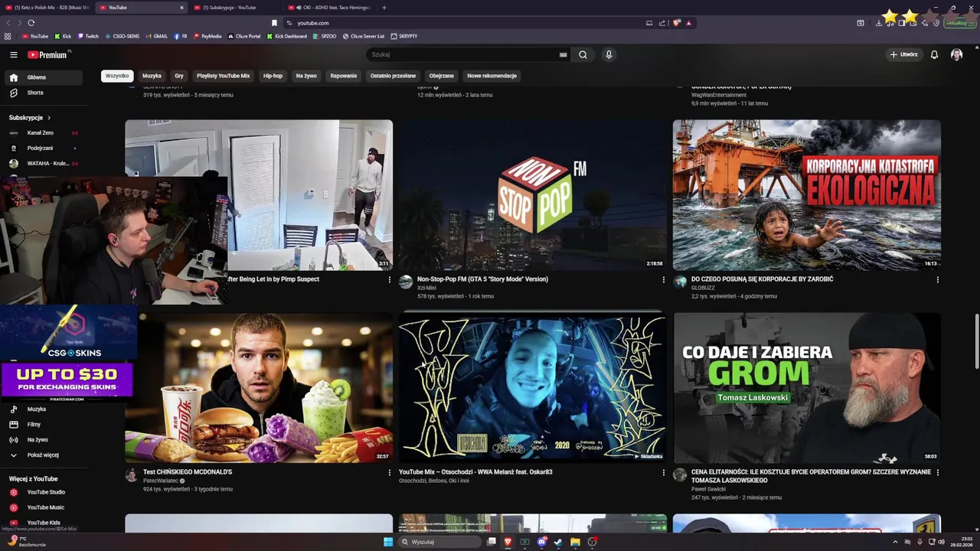This screenshot has width=980, height=551.
Task: Select the Rapowanie filter chip
Action: click(344, 76)
